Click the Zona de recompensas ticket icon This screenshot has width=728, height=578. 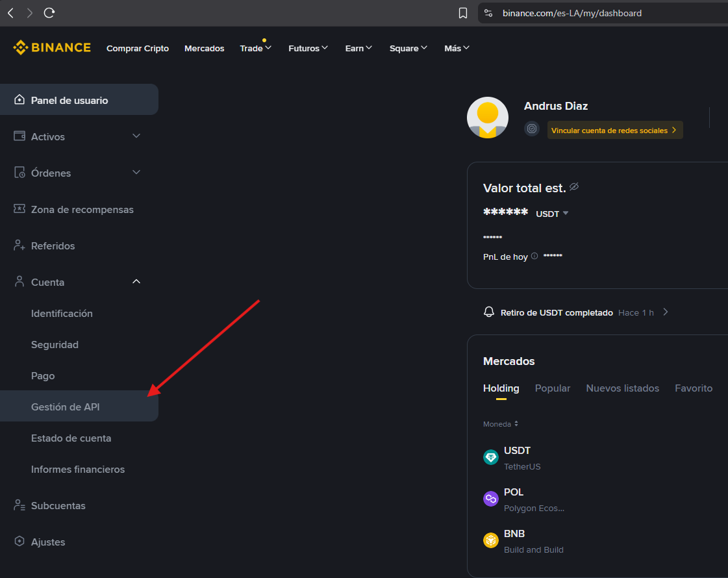(x=19, y=208)
